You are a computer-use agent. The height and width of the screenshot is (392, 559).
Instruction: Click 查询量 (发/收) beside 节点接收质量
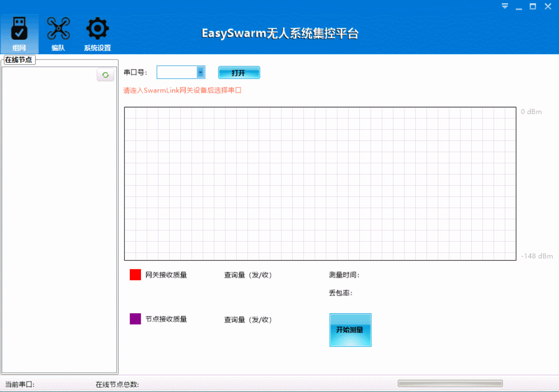click(x=248, y=320)
